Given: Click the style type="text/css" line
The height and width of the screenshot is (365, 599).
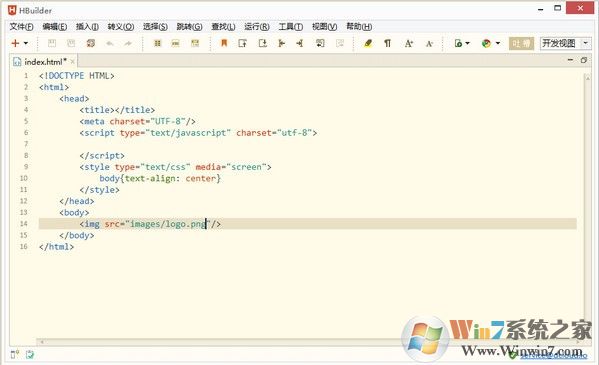Looking at the screenshot, I should pos(175,167).
